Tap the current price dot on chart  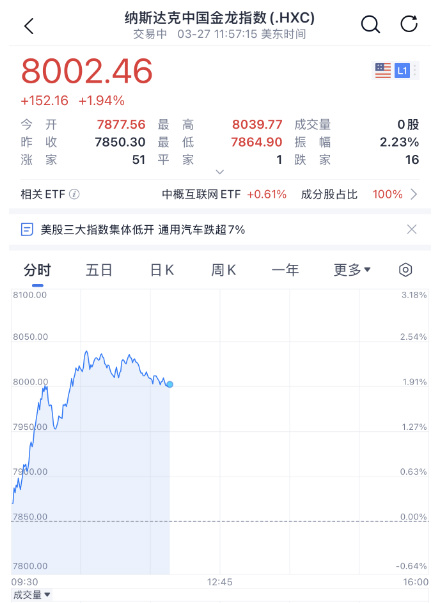170,384
